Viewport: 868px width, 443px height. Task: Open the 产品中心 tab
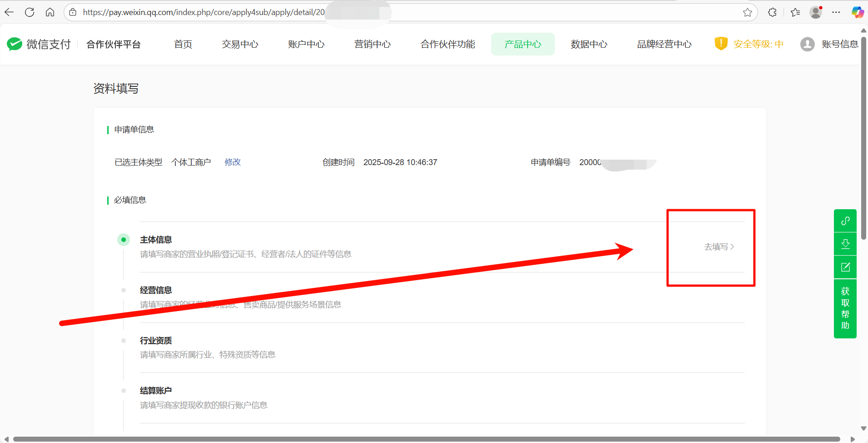tap(523, 44)
